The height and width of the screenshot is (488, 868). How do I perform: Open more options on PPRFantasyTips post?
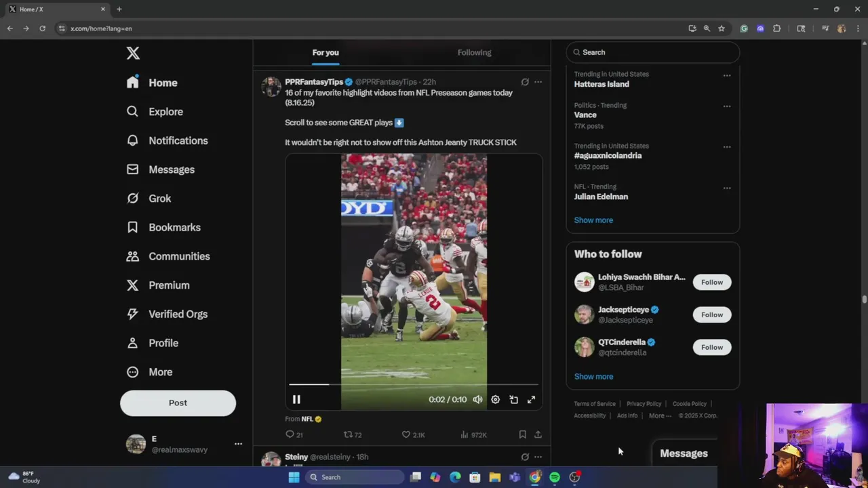[x=538, y=82]
